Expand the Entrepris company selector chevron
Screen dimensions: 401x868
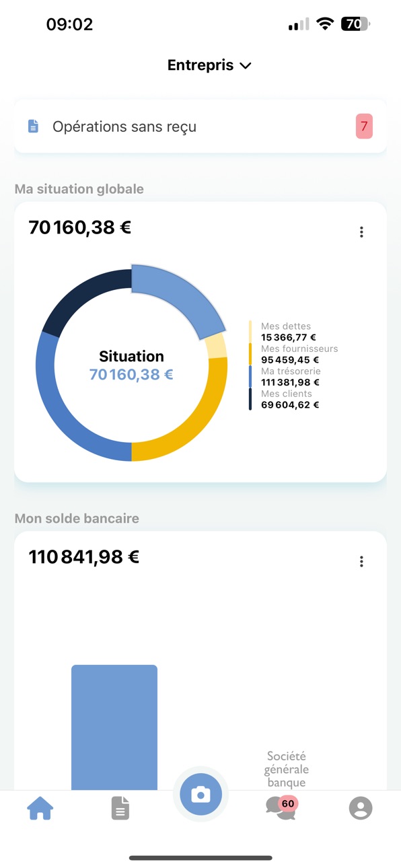click(x=246, y=66)
